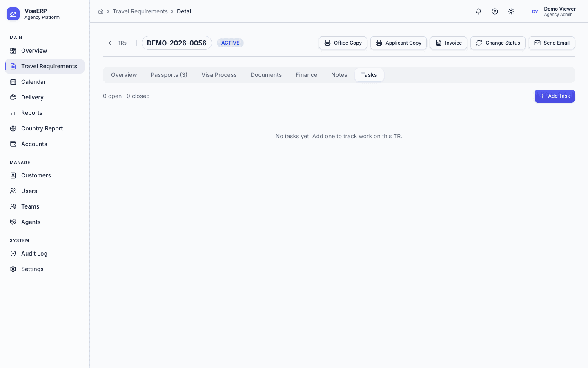588x368 pixels.
Task: Print the Applicant Copy
Action: pos(398,43)
